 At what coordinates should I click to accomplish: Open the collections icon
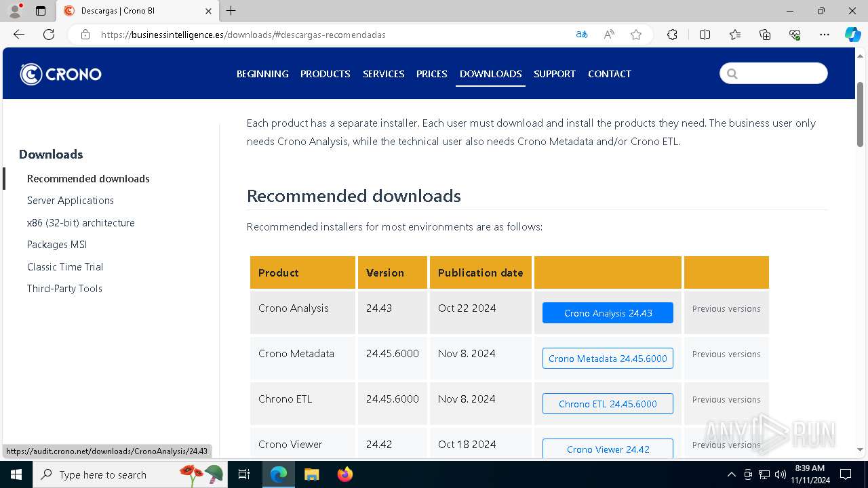[765, 35]
